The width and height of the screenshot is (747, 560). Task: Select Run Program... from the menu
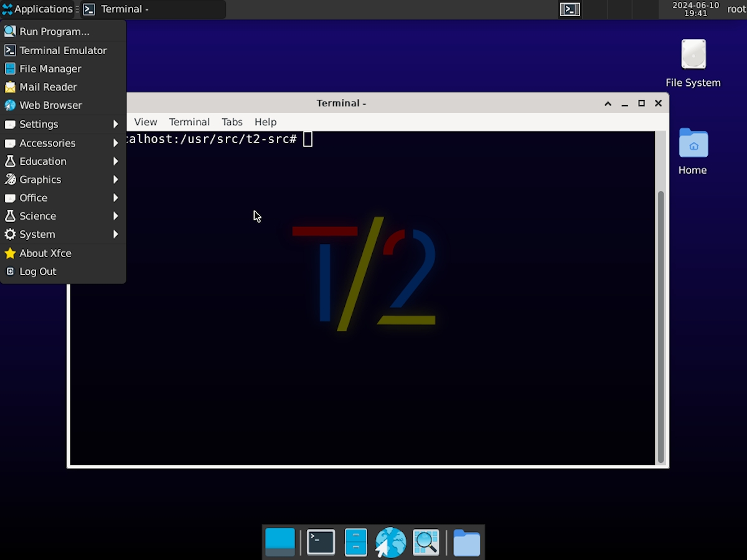63,32
